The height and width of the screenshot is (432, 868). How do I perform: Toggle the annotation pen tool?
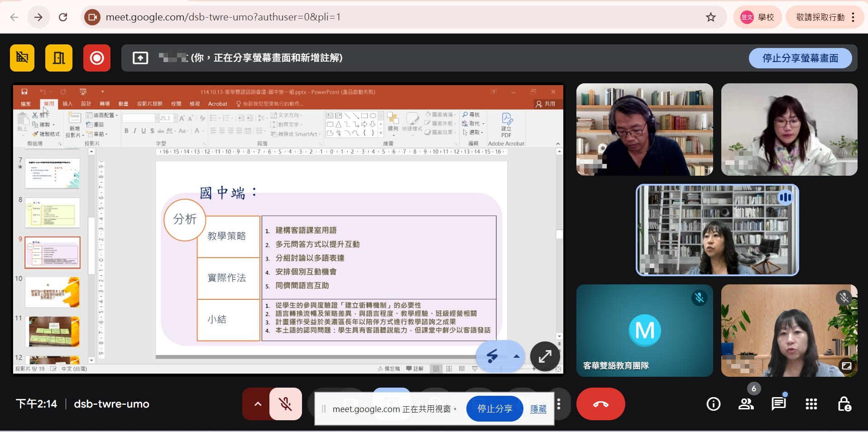[x=492, y=356]
